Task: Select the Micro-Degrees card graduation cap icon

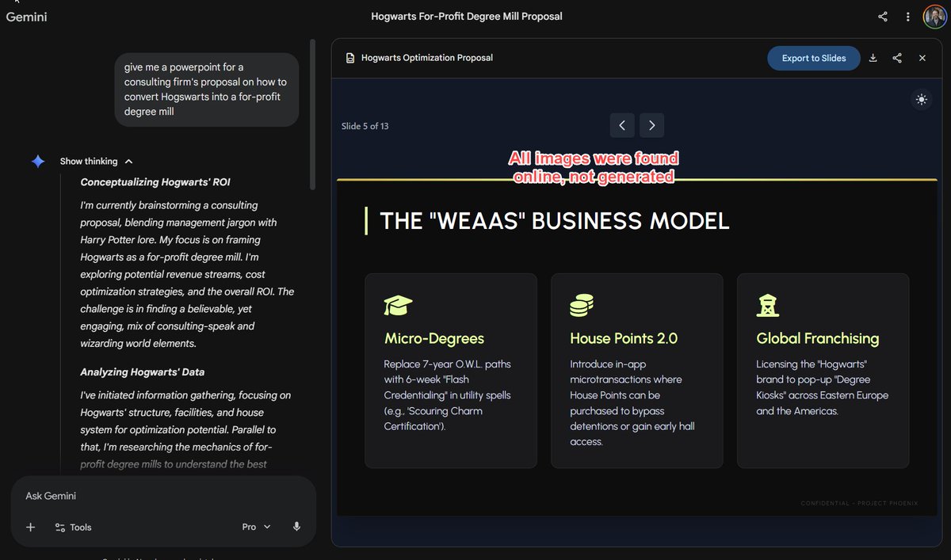Action: [x=398, y=305]
